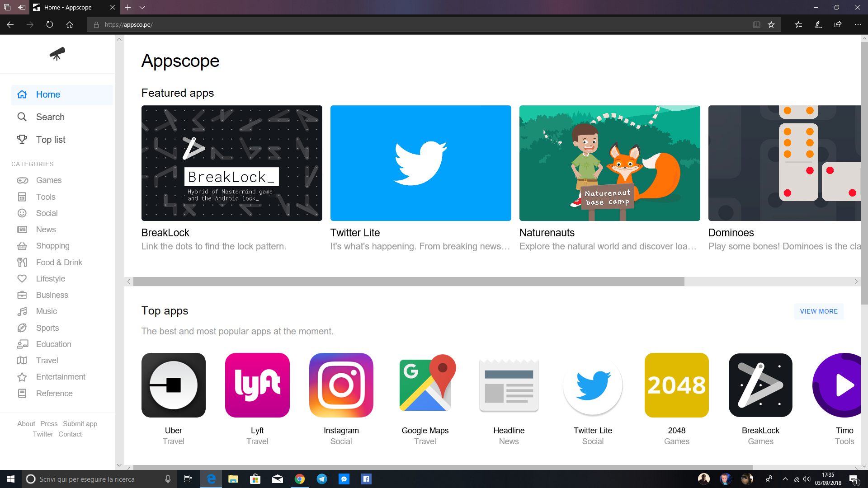Viewport: 868px width, 488px height.
Task: Open the Twitter Lite icon in Top apps
Action: pos(593,385)
